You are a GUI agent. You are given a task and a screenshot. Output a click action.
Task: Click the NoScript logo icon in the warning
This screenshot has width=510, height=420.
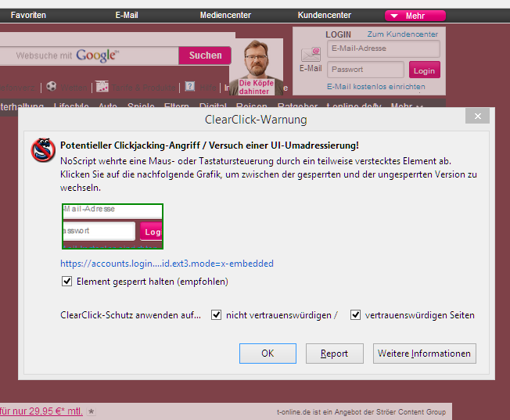[43, 149]
